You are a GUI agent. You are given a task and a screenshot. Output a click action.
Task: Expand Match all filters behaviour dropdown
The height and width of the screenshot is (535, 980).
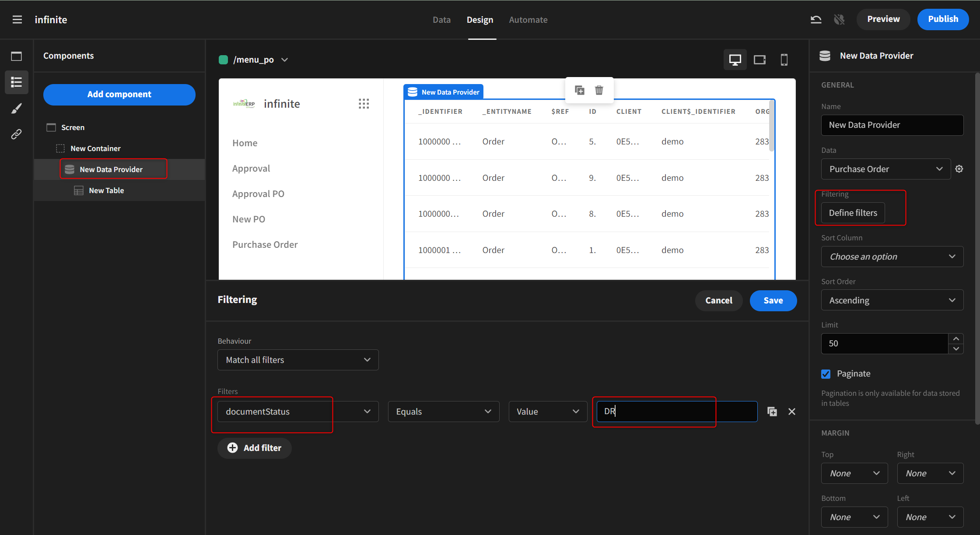[x=298, y=360]
